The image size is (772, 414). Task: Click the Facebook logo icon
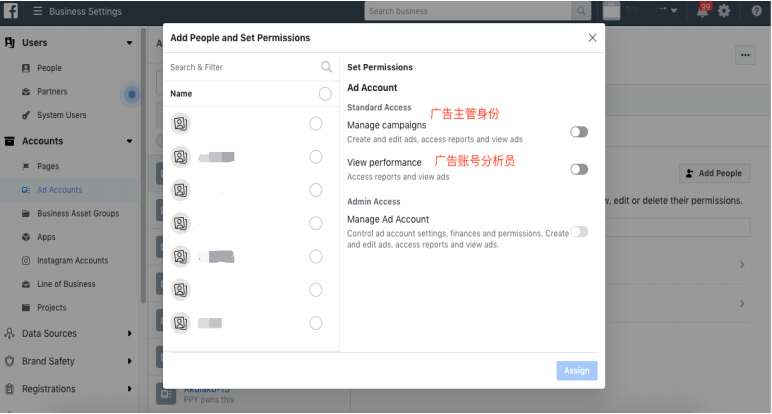9,10
